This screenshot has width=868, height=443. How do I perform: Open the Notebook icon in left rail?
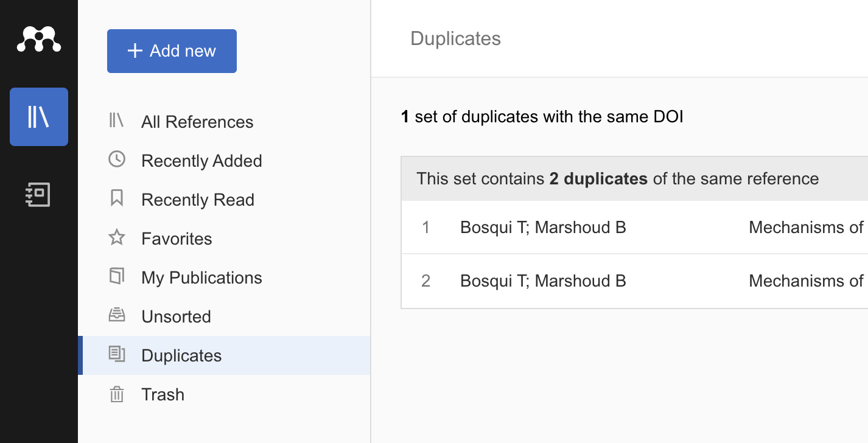[39, 195]
